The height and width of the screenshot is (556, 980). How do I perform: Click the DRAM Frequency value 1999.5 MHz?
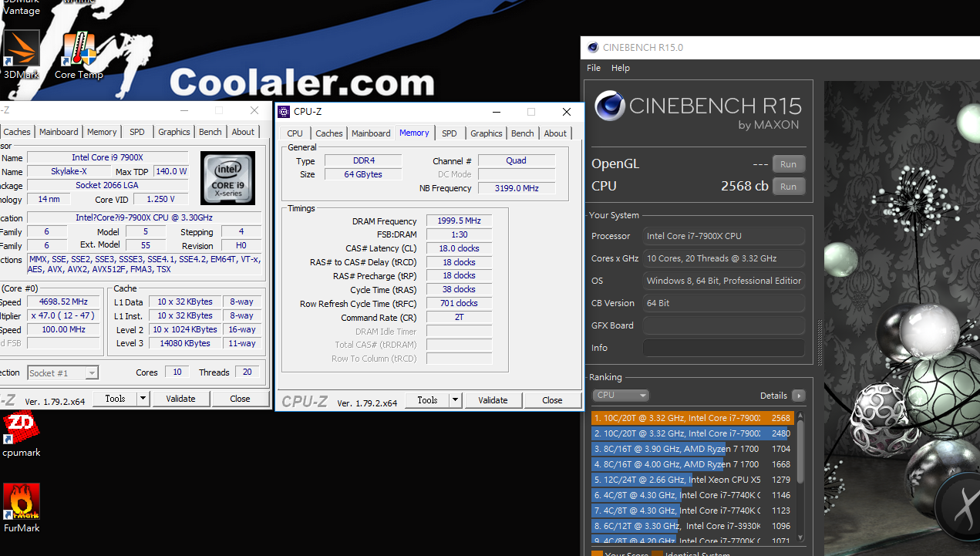(459, 221)
